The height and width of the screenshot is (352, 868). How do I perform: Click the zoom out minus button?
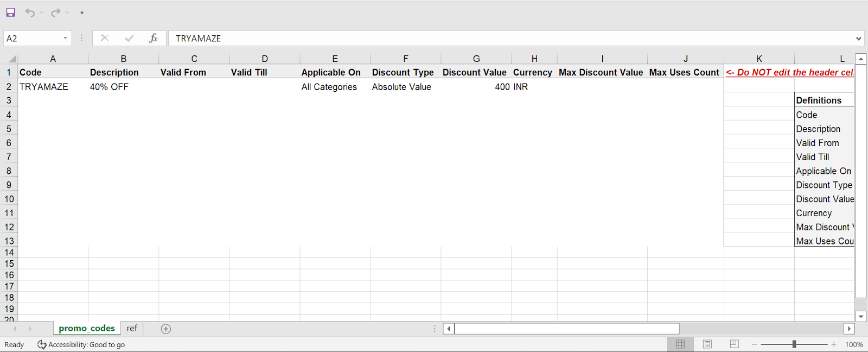tap(754, 344)
